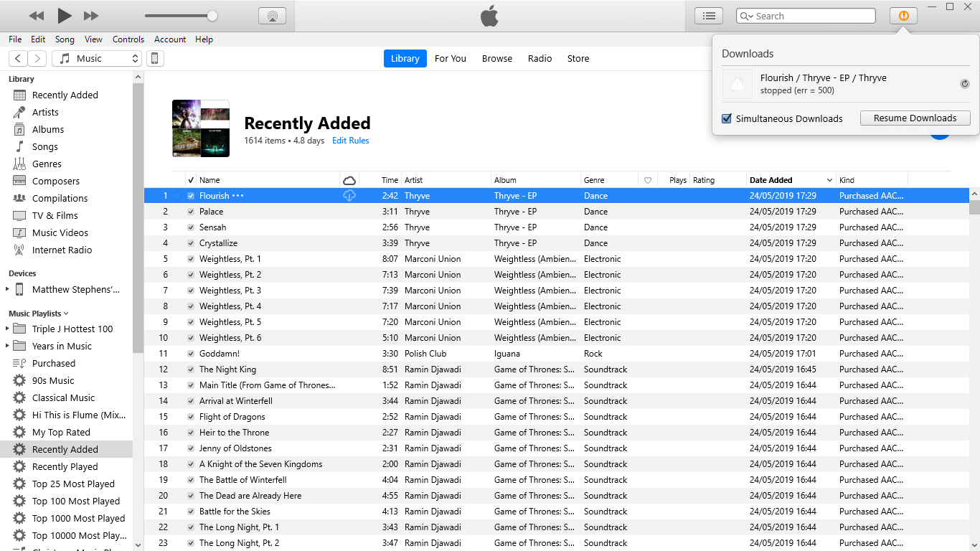
Task: Open the File menu
Action: 15,39
